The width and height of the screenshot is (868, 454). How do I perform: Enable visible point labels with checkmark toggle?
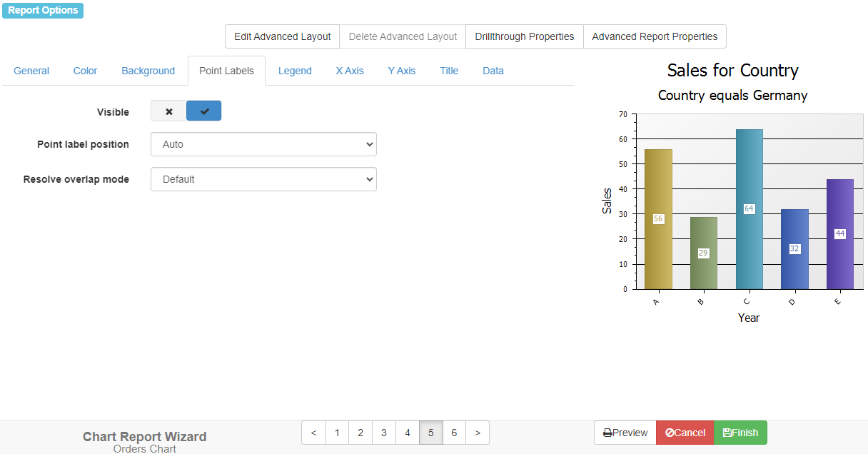(x=204, y=111)
